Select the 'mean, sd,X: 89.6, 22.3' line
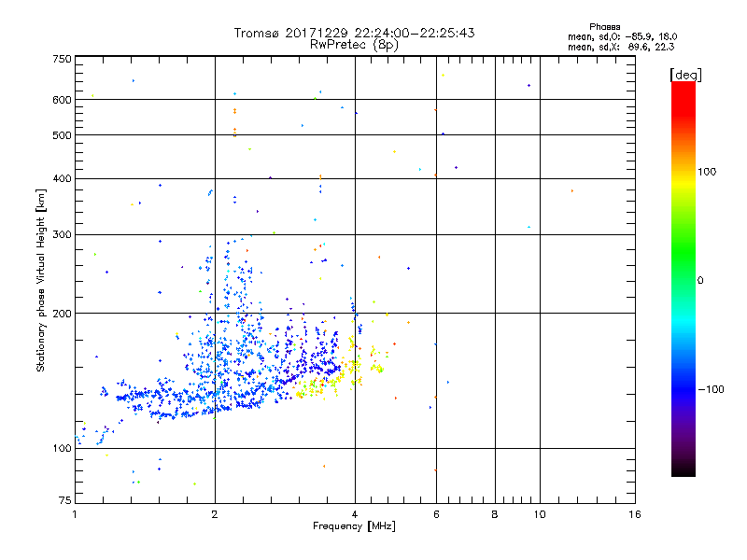The image size is (747, 560). (x=621, y=47)
